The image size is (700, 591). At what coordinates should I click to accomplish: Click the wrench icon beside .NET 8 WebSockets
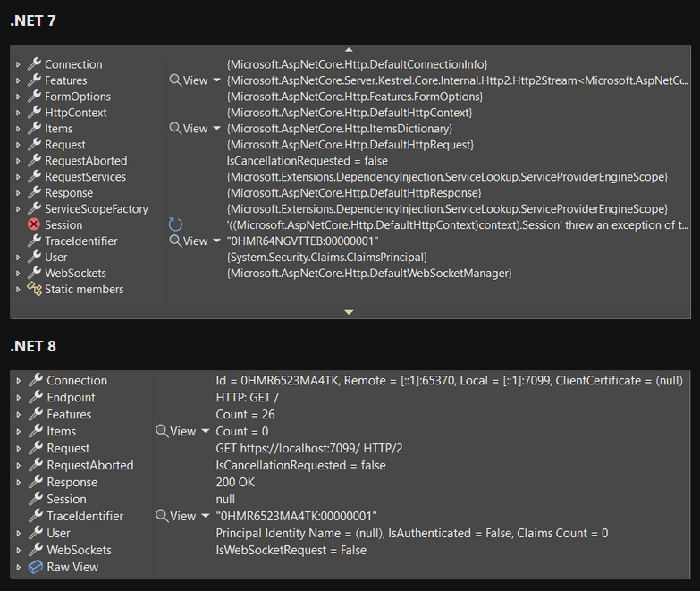(36, 550)
